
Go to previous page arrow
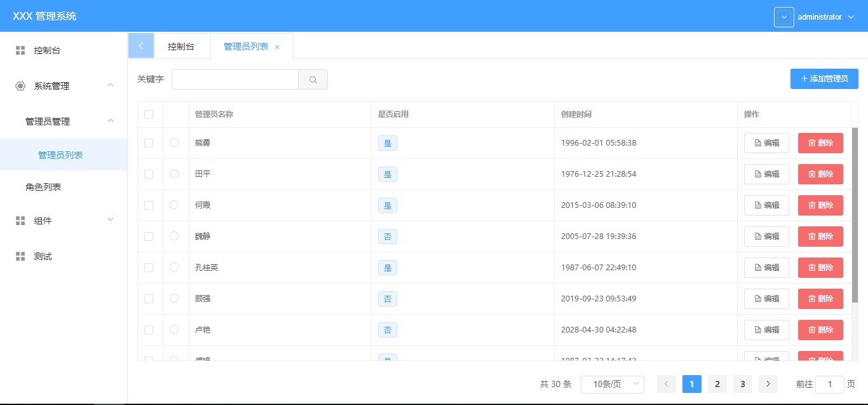[x=667, y=383]
